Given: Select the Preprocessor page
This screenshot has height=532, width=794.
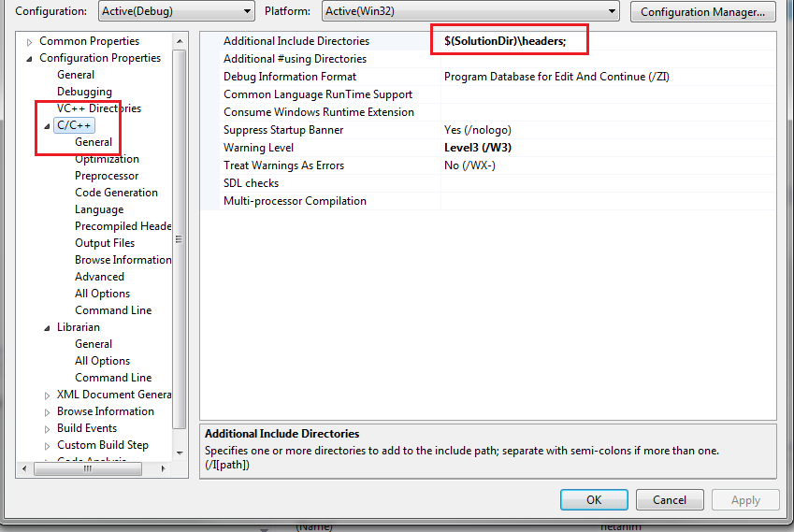Looking at the screenshot, I should [x=107, y=176].
